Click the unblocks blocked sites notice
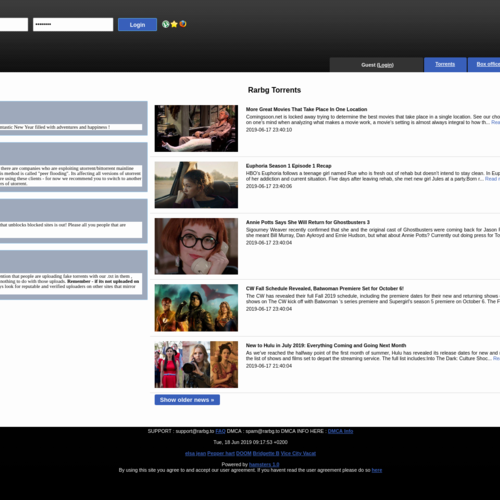Viewport: 500px width, 500px height. pos(71,230)
